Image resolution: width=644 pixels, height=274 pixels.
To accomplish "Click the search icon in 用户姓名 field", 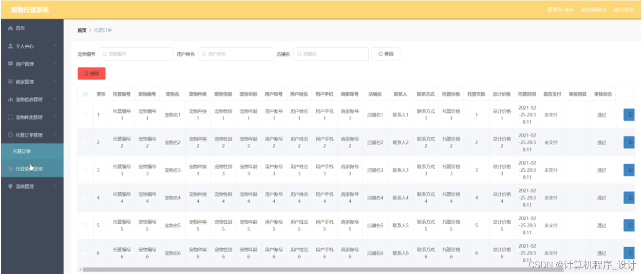I will [205, 54].
